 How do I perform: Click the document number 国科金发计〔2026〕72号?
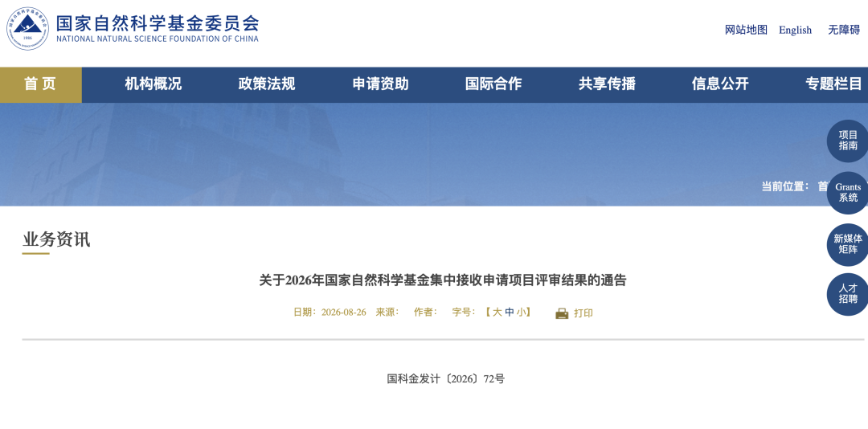tap(445, 379)
